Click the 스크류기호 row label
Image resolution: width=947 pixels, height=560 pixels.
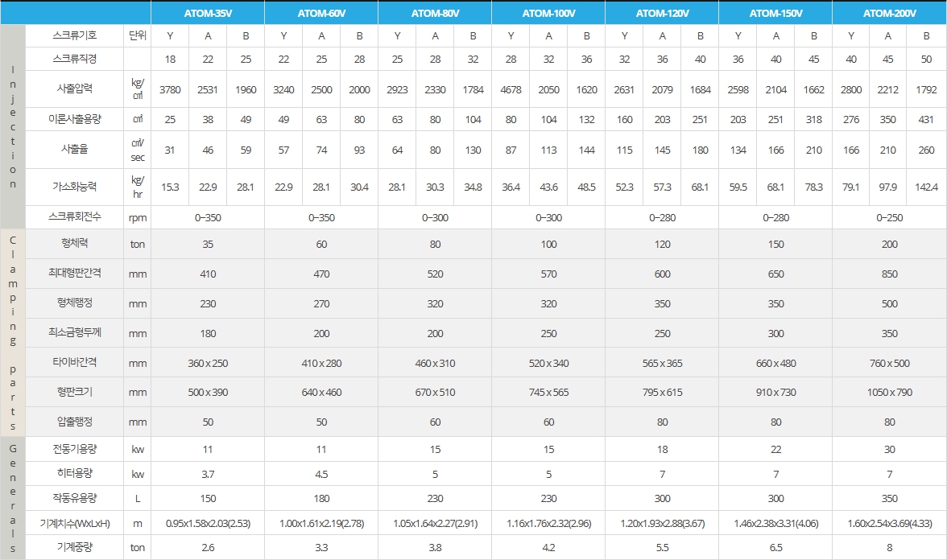[x=75, y=35]
